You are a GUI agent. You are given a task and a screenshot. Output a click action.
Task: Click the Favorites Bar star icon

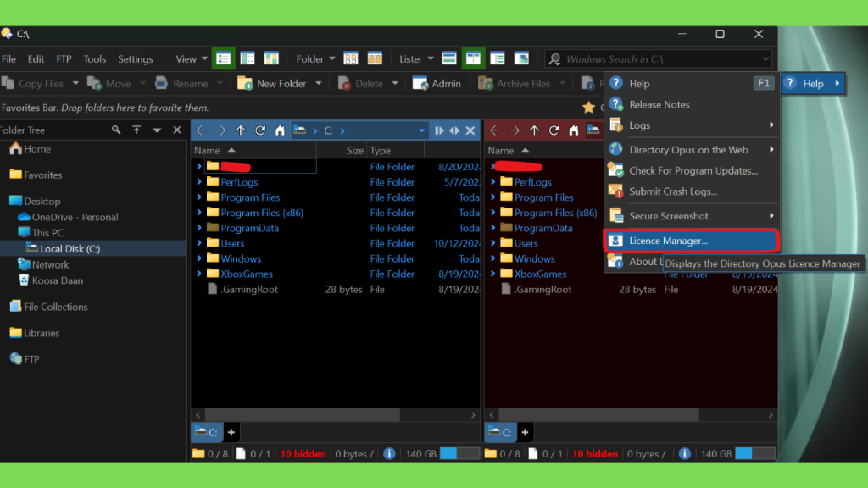click(x=588, y=108)
